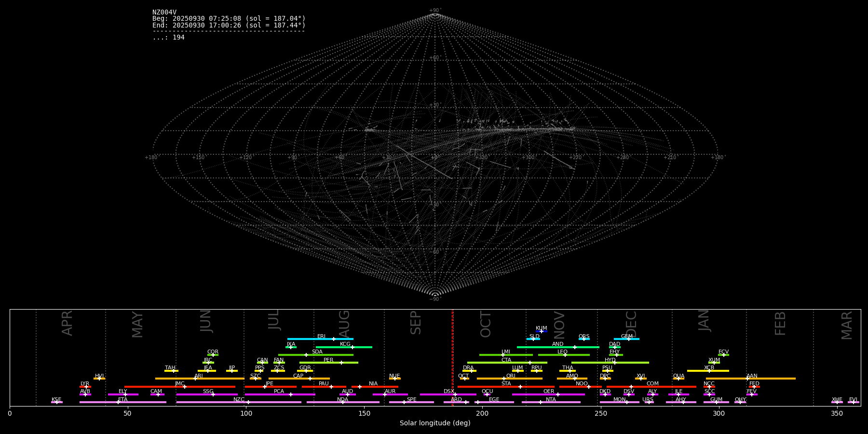Click the JMC shower bar

click(180, 387)
